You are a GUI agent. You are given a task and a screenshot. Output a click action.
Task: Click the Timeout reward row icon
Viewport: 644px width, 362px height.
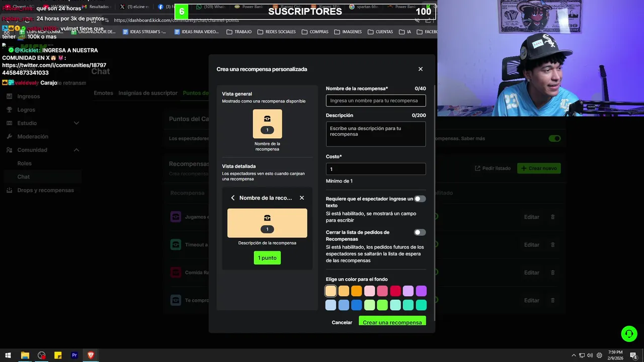pos(176,245)
